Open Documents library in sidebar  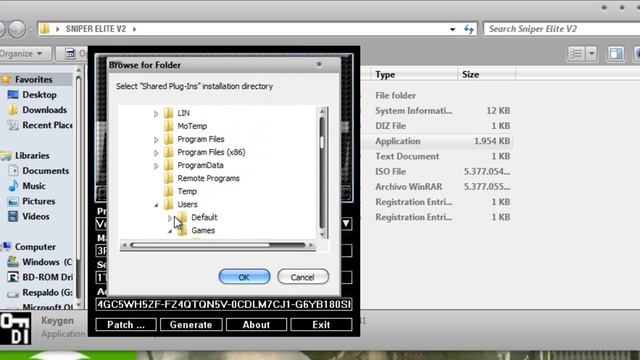pyautogui.click(x=45, y=171)
